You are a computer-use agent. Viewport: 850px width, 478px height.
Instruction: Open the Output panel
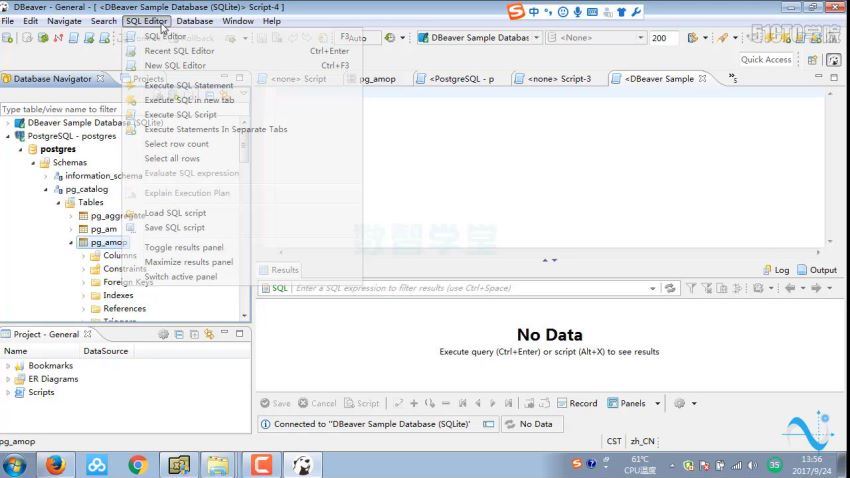click(x=817, y=270)
